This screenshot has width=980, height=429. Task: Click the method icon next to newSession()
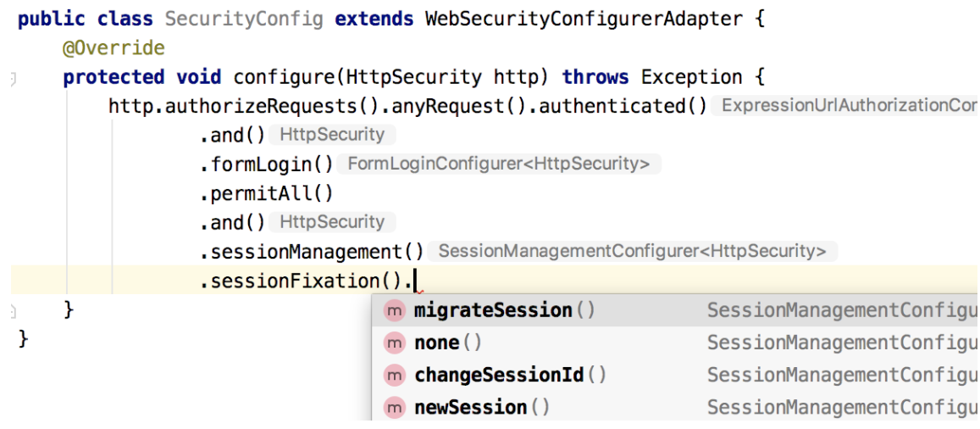point(394,408)
